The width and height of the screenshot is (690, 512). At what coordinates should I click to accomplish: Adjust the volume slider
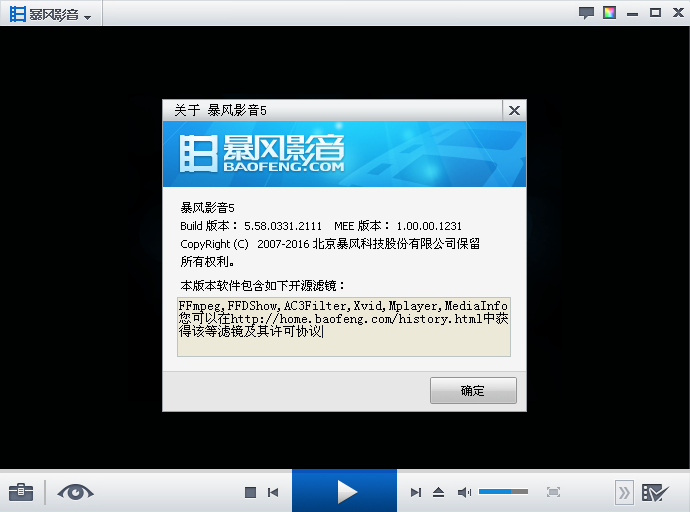tap(503, 491)
